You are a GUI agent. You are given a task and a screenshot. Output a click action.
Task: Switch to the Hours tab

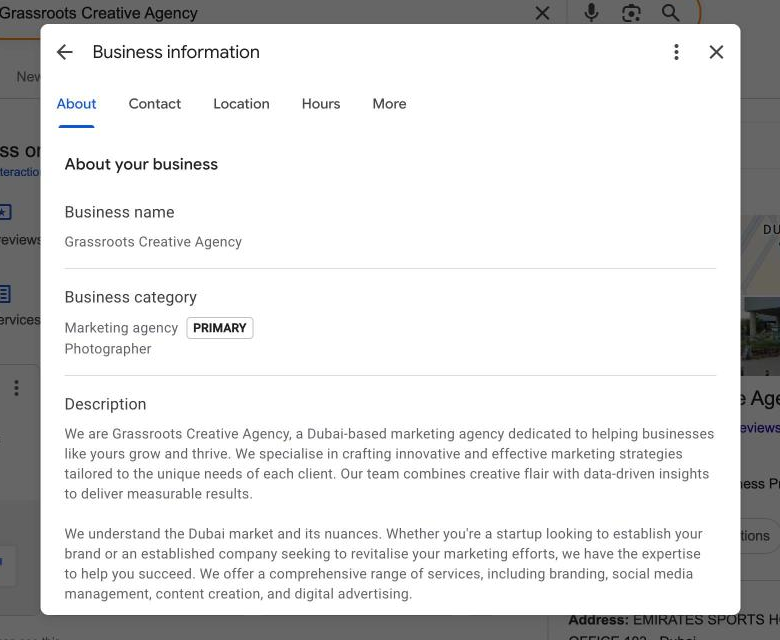[321, 103]
